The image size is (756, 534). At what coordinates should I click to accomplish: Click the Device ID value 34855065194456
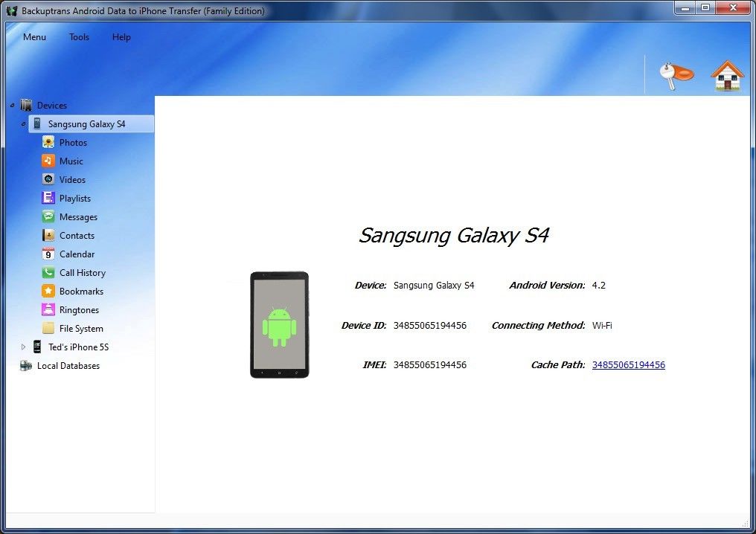click(x=429, y=325)
